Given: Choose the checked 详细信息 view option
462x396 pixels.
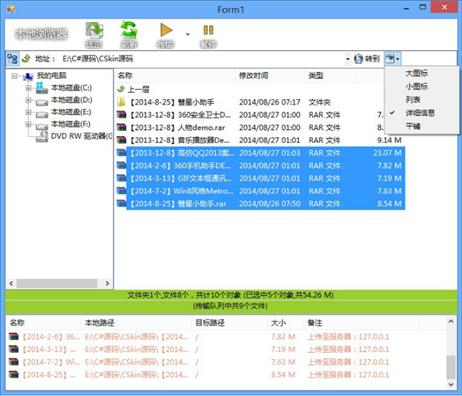Looking at the screenshot, I should coord(420,113).
